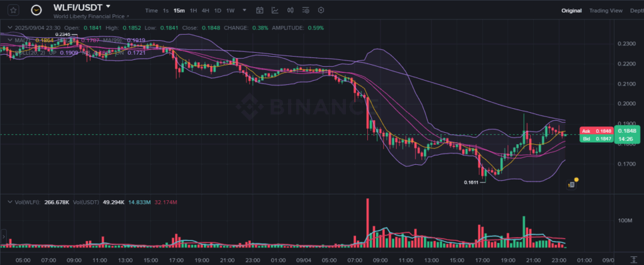Click the chart alert icon near price axis
Screen dimensions: 644x265
[572, 184]
